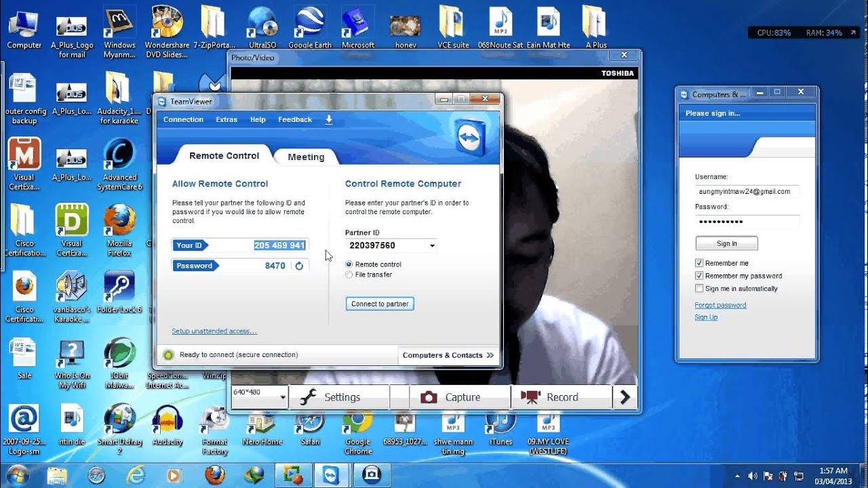The height and width of the screenshot is (488, 868).
Task: Click the Your ID value 205 469 941
Action: (x=279, y=245)
